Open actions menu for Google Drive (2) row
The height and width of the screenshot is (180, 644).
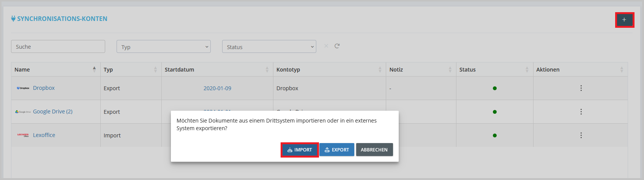[x=581, y=112]
